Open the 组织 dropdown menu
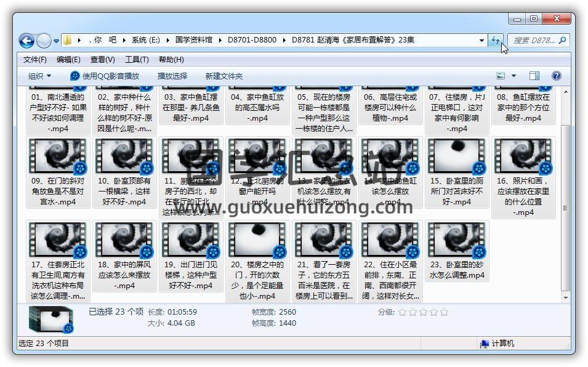The width and height of the screenshot is (588, 367). [39, 76]
